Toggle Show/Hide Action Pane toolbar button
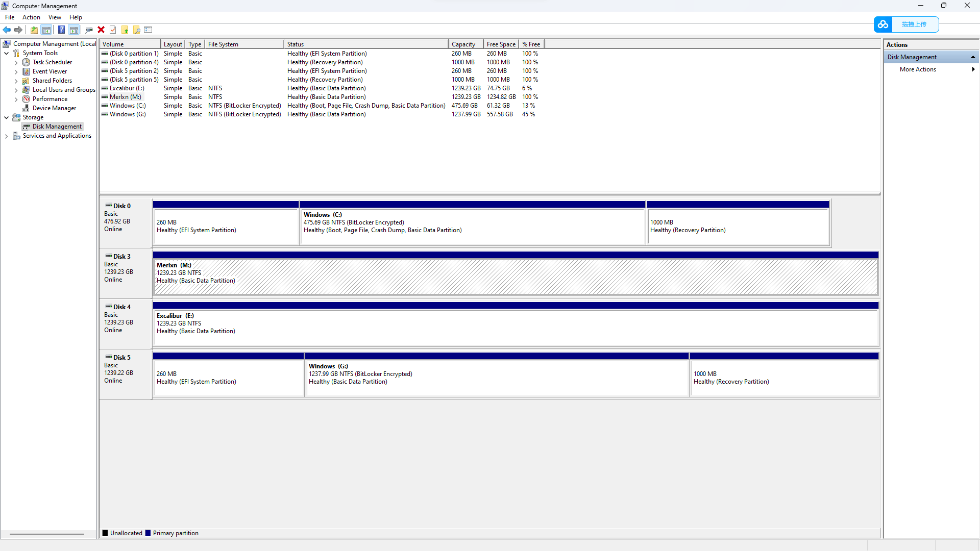Viewport: 980px width, 551px height. pos(74,30)
